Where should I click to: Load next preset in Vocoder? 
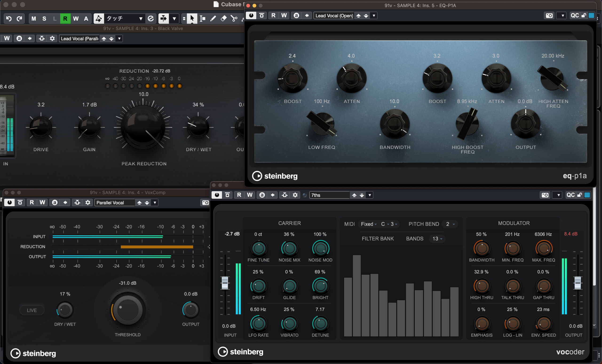362,195
